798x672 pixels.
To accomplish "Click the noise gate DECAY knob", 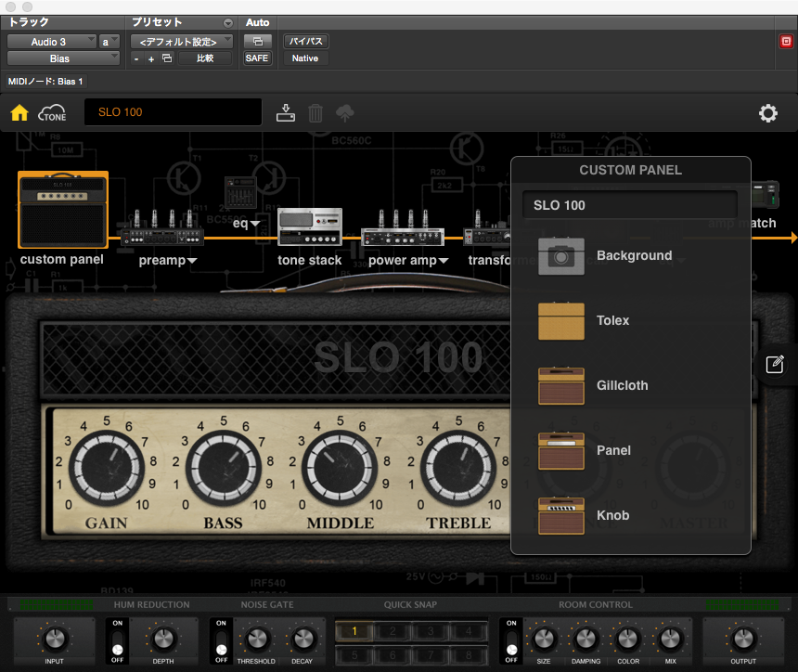I will (303, 639).
